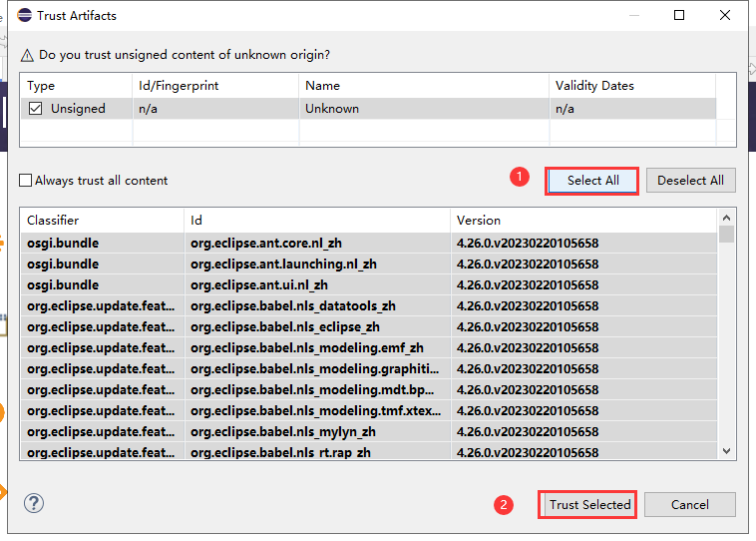756x541 pixels.
Task: Select row org.eclipse.babel.nls_datatools_zh
Action: pos(369,306)
